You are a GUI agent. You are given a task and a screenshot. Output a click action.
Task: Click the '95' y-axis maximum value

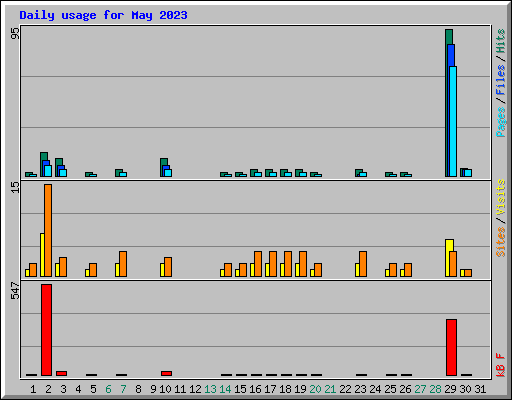(x=15, y=33)
